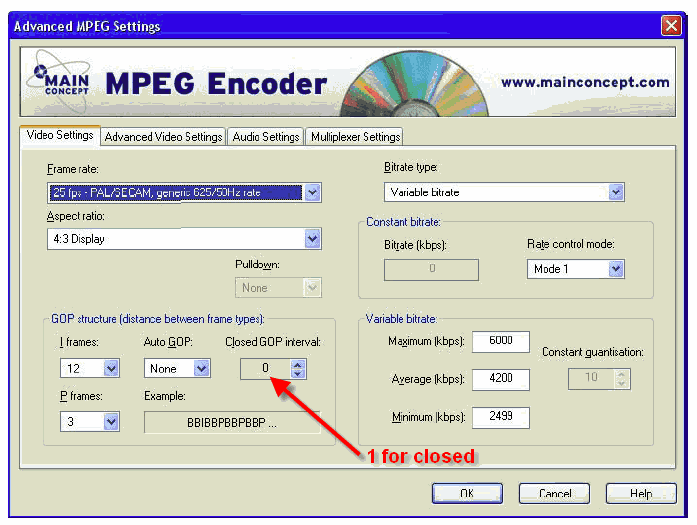Click the Maximum (kbps) field
The width and height of the screenshot is (697, 525).
(501, 341)
